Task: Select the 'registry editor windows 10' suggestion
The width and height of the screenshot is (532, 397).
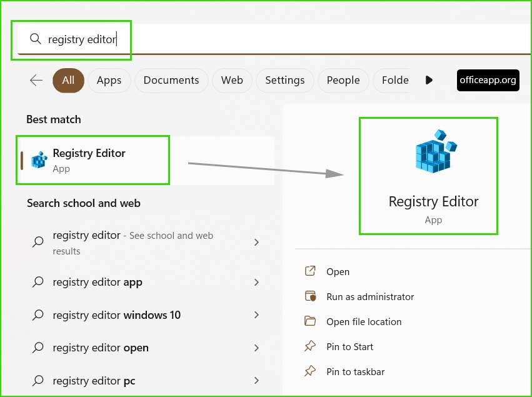Action: [x=145, y=315]
